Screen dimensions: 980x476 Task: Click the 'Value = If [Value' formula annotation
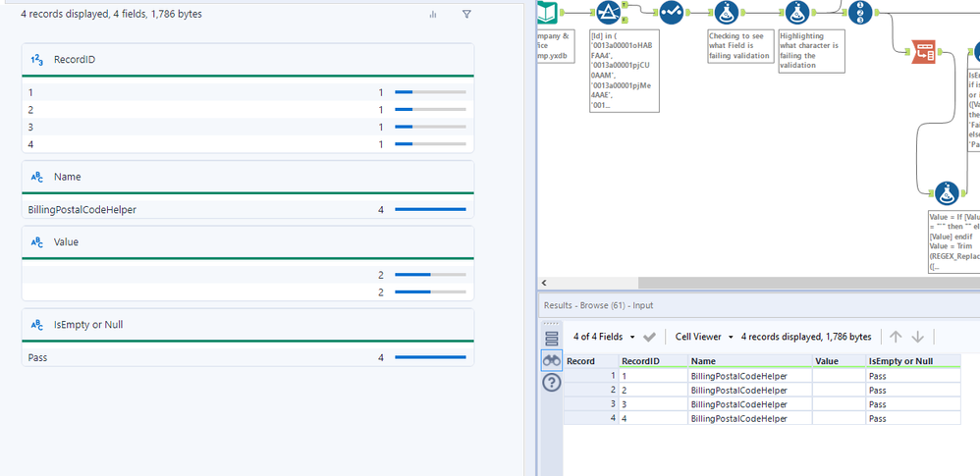coord(953,241)
